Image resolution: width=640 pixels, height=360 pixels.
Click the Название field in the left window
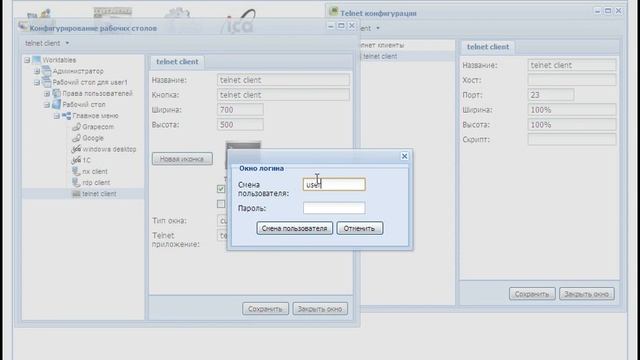pos(283,80)
